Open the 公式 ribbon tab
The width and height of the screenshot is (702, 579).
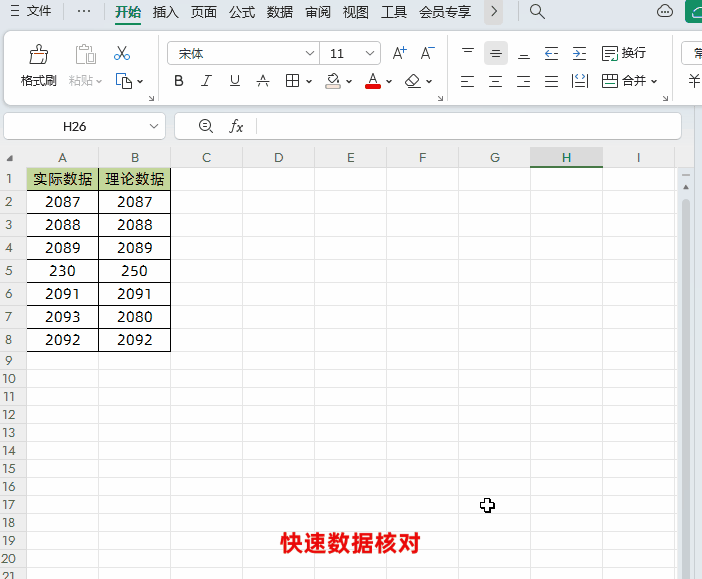(242, 12)
